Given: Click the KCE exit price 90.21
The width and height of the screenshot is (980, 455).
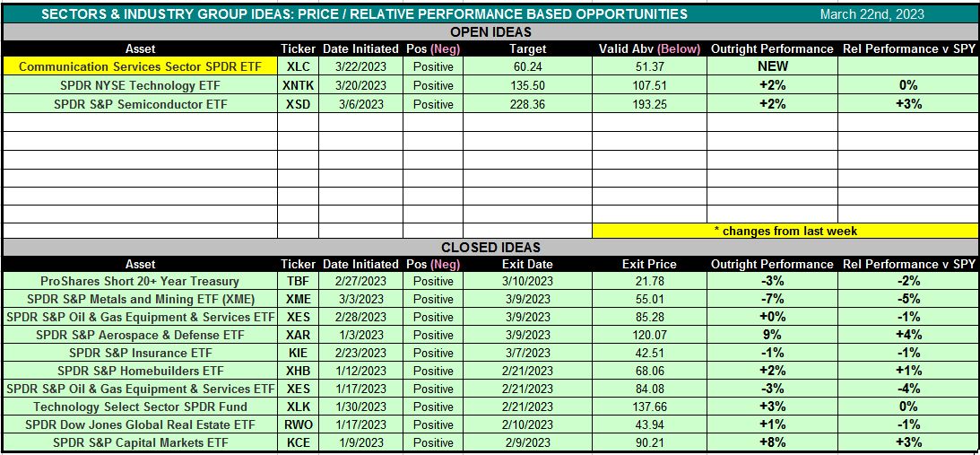Looking at the screenshot, I should click(x=649, y=442).
